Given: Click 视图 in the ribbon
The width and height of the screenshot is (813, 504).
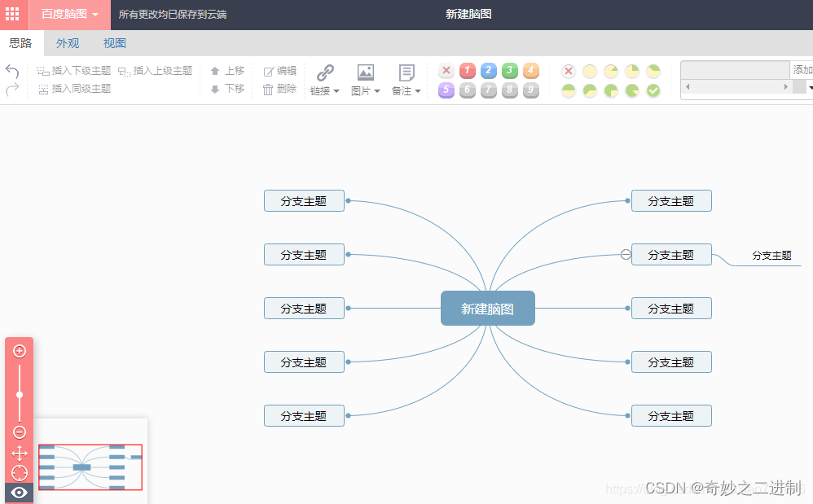Looking at the screenshot, I should pos(114,43).
